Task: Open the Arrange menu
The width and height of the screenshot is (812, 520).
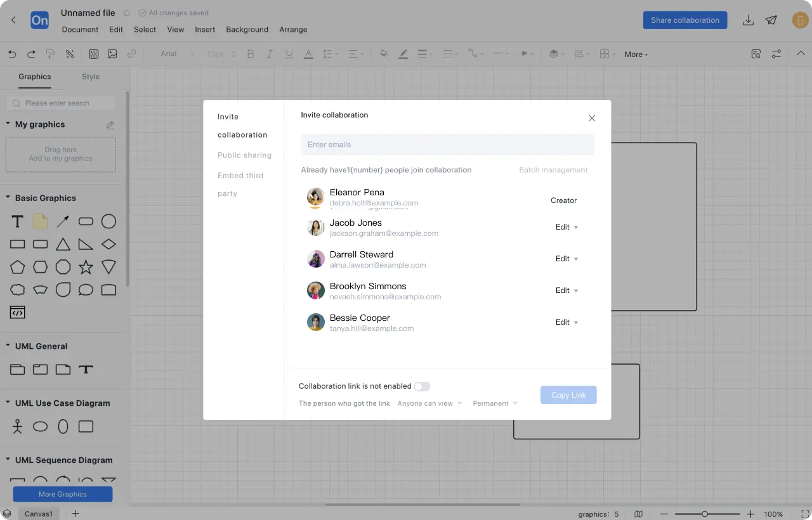Action: click(293, 30)
